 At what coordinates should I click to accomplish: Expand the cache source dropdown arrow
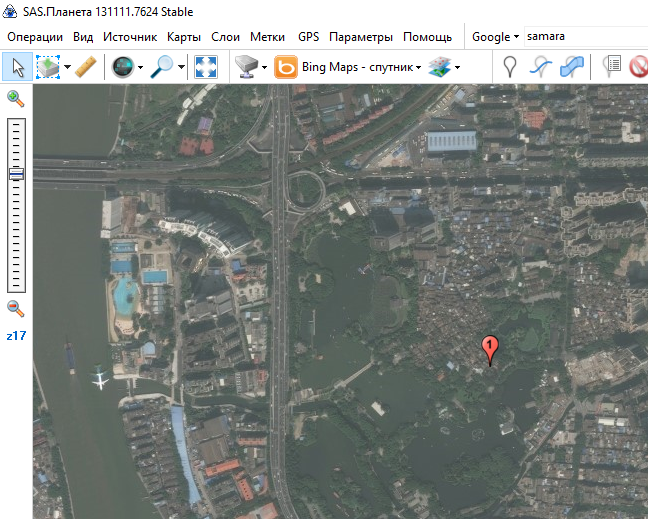pos(264,67)
